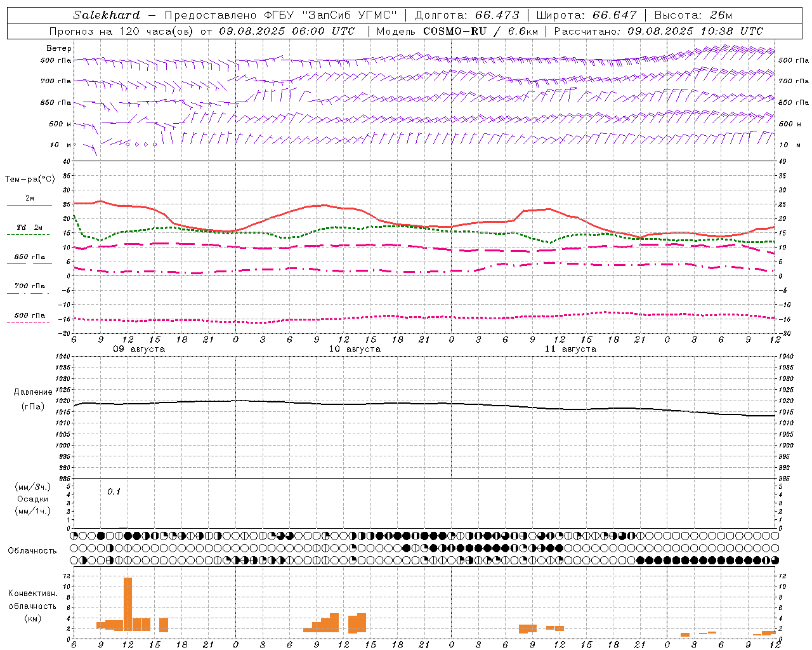The width and height of the screenshot is (812, 650).
Task: Click the "Давление" pressure label
Action: (x=33, y=392)
